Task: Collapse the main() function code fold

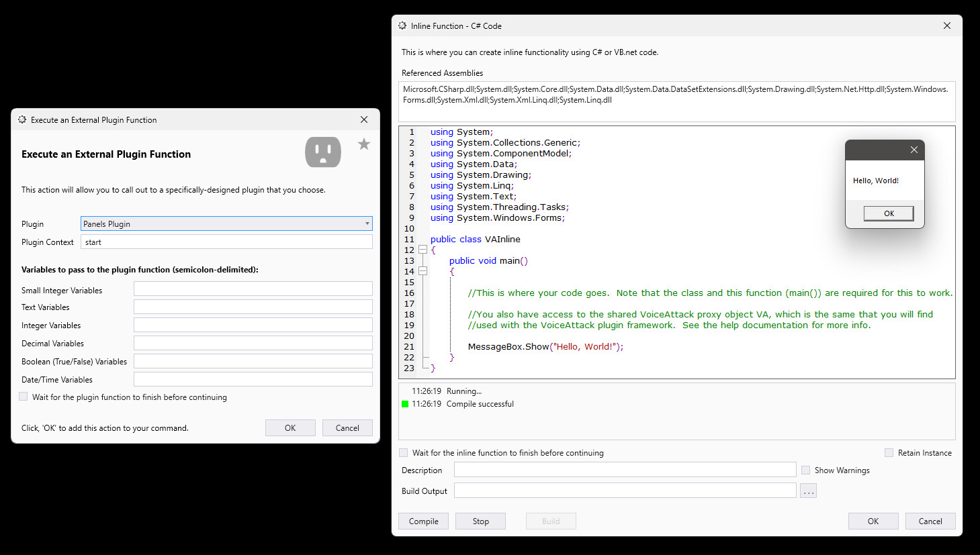Action: [x=422, y=270]
